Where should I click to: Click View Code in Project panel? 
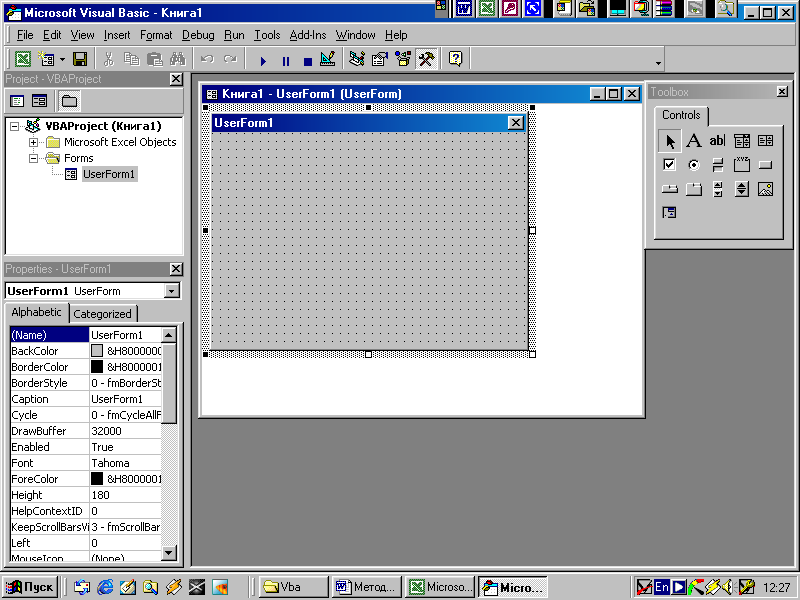[x=17, y=101]
